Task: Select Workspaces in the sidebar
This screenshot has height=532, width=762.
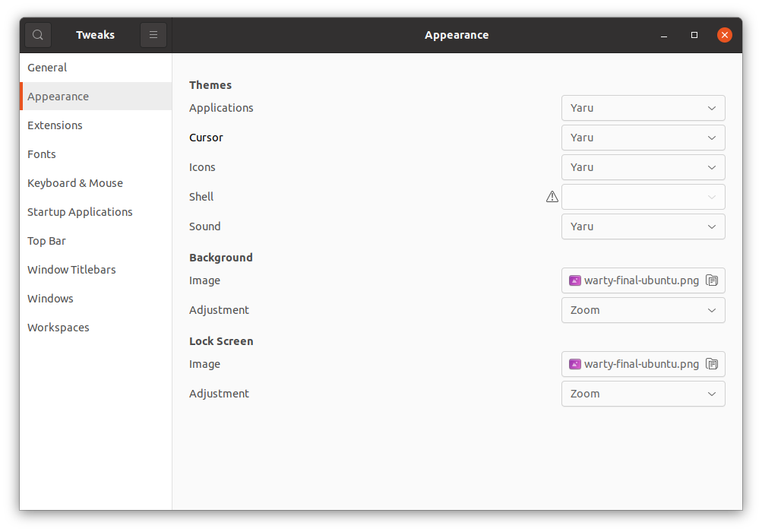Action: [96, 328]
